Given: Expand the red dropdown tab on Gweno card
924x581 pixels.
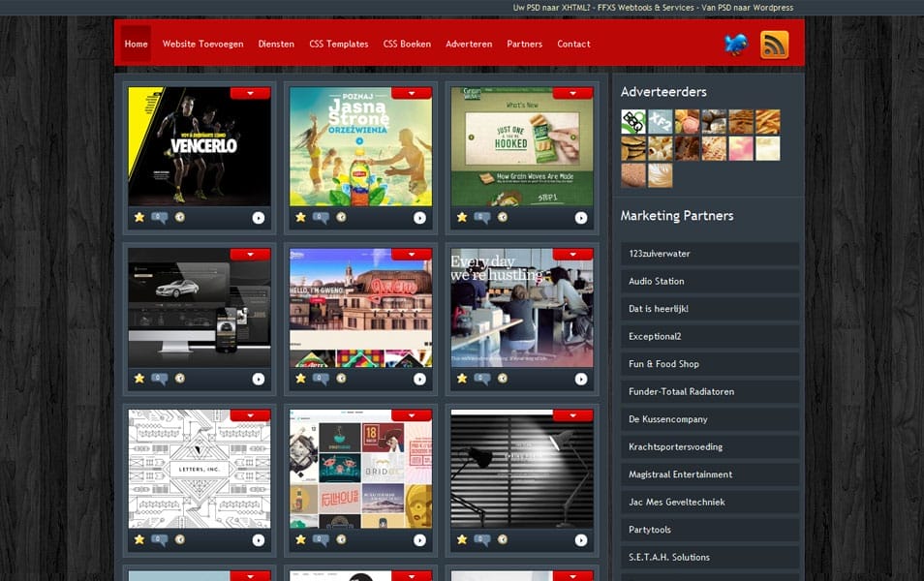Looking at the screenshot, I should point(412,254).
